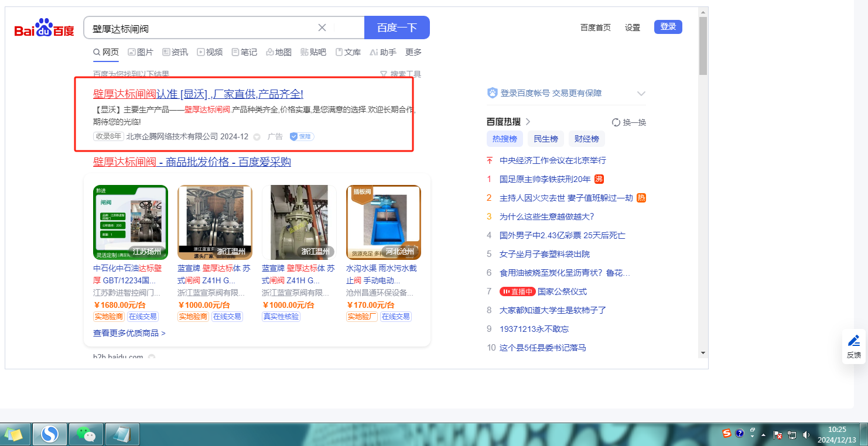868x446 pixels.
Task: Open 搜索工具 filter options
Action: 401,74
